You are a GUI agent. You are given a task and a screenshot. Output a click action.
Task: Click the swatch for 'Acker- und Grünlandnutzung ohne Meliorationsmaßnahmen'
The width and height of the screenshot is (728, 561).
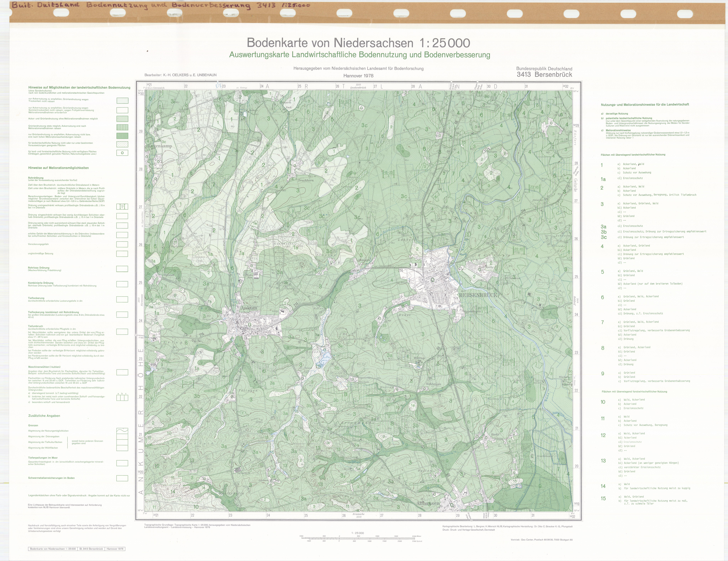(x=122, y=119)
